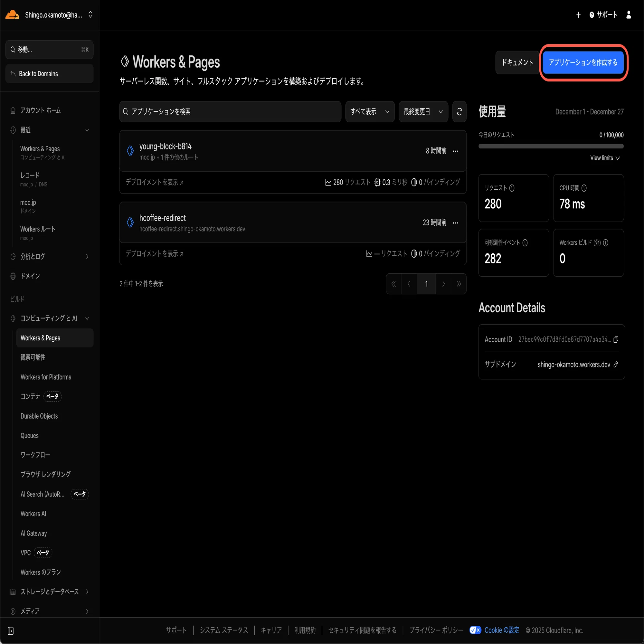Open ドキュメント button
This screenshot has width=644, height=644.
coord(517,62)
